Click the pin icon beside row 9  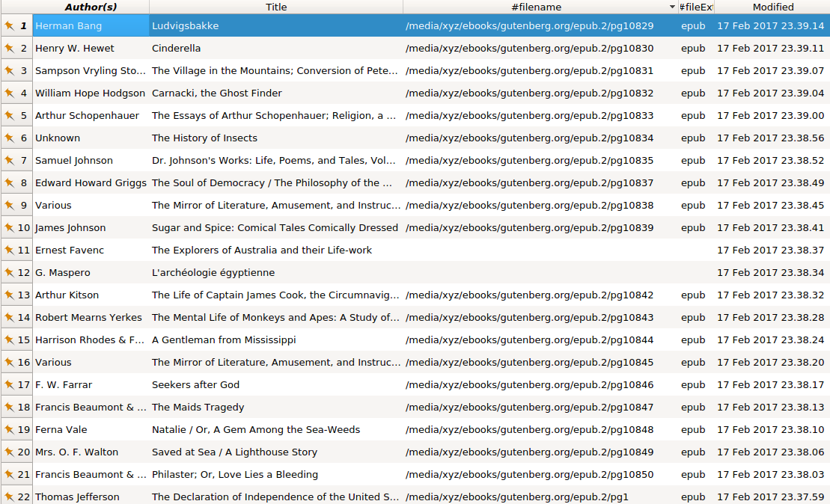point(10,205)
